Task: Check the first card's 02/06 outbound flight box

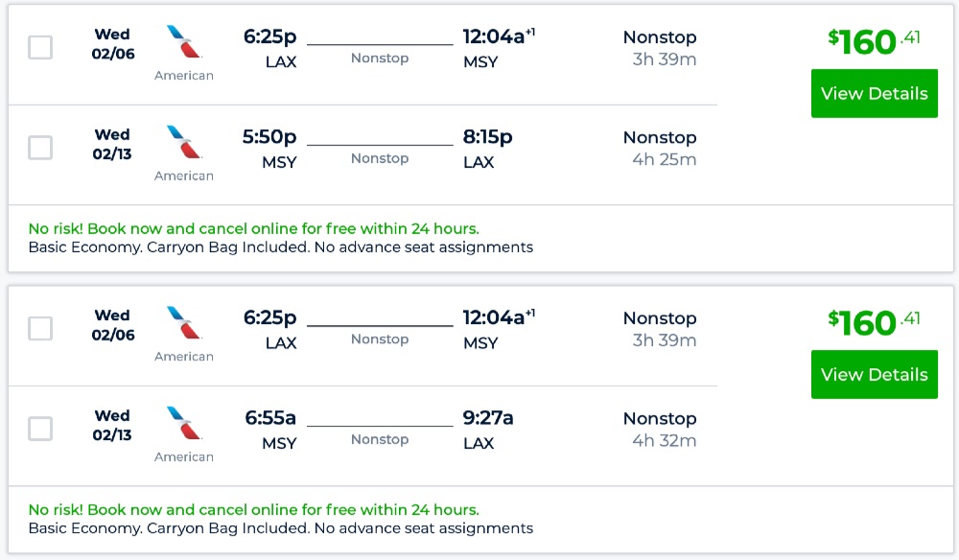Action: tap(40, 47)
